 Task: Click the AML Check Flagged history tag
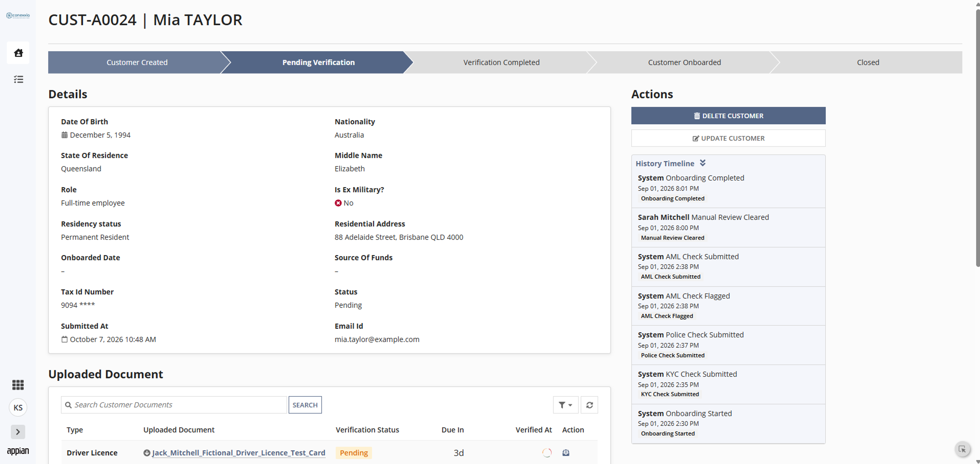coord(667,316)
